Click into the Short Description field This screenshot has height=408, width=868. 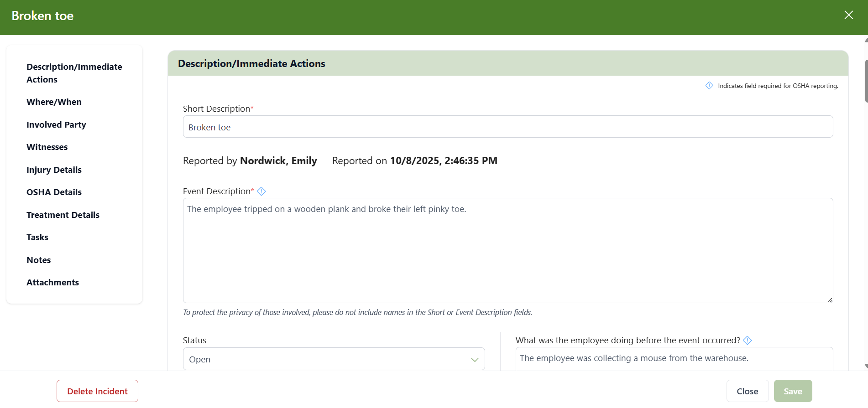pyautogui.click(x=507, y=127)
